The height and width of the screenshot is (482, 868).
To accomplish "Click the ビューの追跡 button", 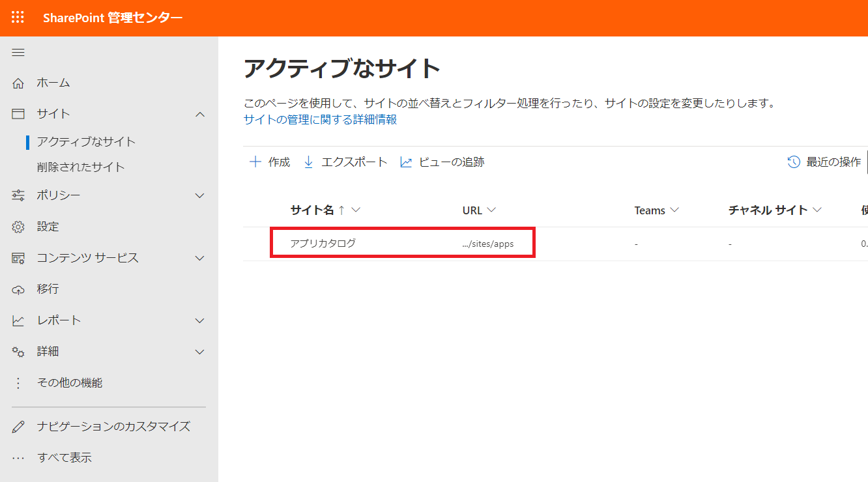I will (x=442, y=162).
